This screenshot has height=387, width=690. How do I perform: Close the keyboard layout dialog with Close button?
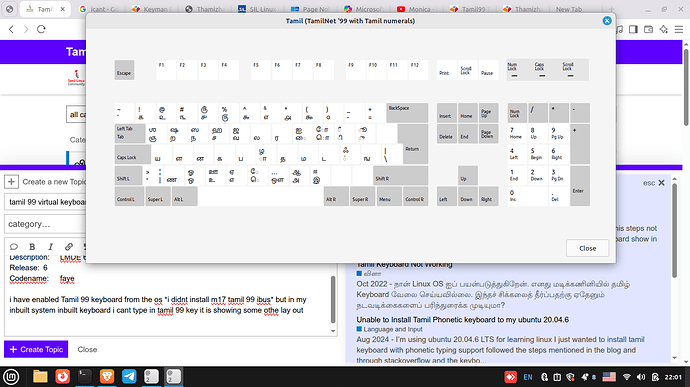pyautogui.click(x=587, y=248)
